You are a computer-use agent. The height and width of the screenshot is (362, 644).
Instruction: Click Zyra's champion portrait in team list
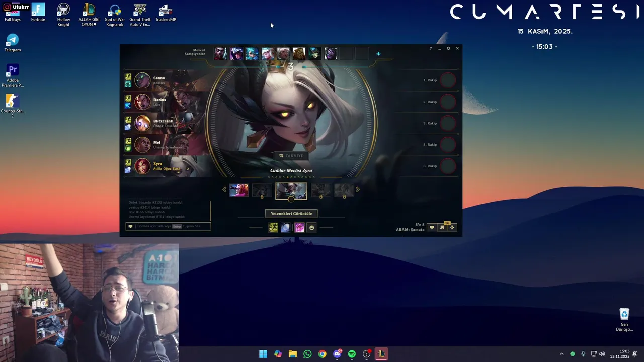[x=142, y=166]
